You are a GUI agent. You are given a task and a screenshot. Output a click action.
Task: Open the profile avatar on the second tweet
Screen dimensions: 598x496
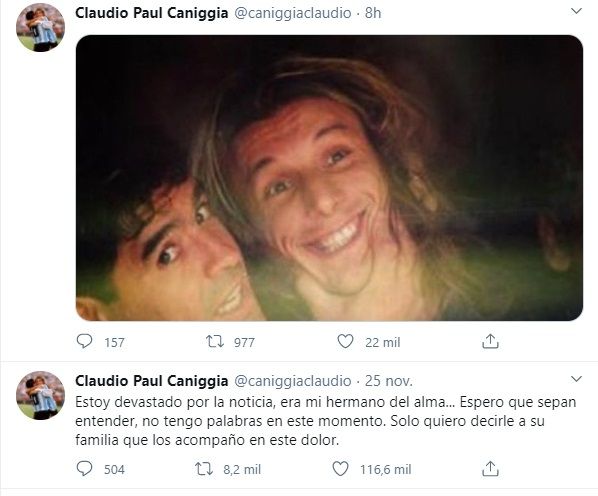click(x=40, y=395)
